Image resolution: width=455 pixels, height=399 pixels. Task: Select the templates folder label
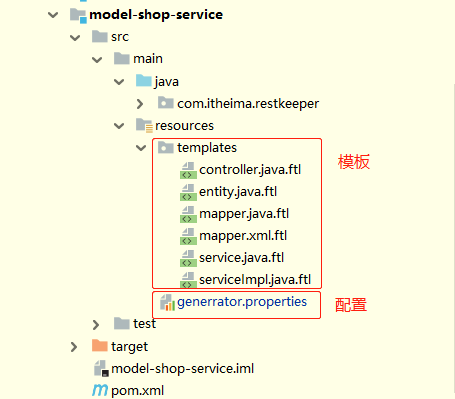207,148
